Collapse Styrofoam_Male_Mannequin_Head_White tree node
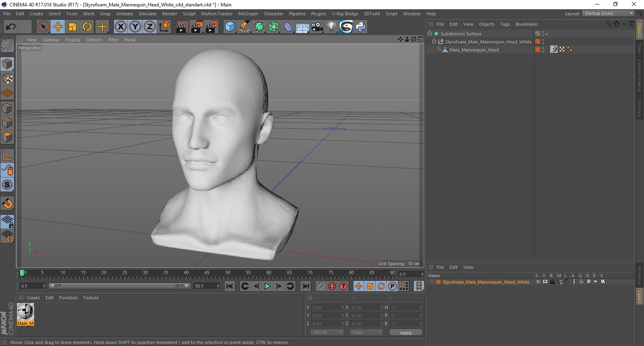644x346 pixels. [434, 41]
